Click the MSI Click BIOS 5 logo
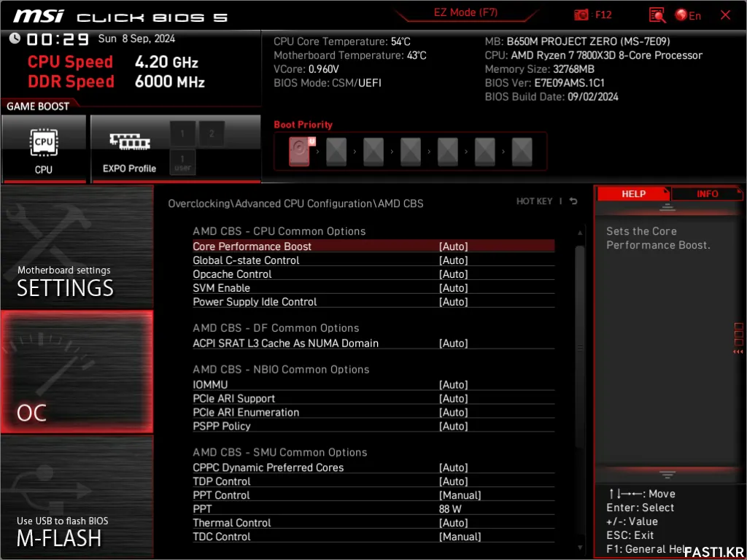Viewport: 747px width, 560px height. [120, 17]
